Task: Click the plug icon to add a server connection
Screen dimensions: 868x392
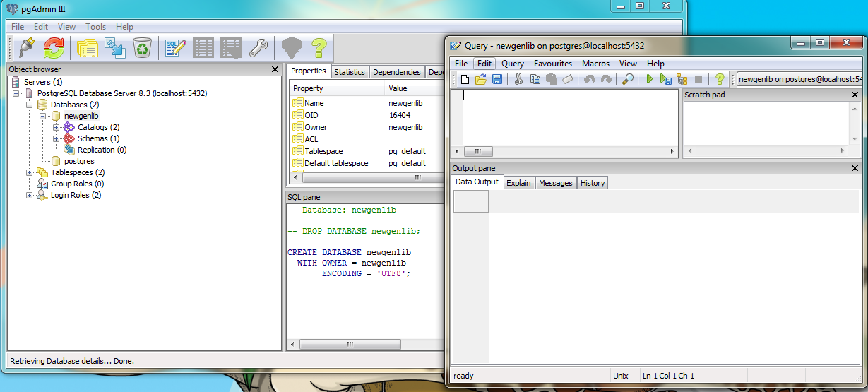Action: 26,48
